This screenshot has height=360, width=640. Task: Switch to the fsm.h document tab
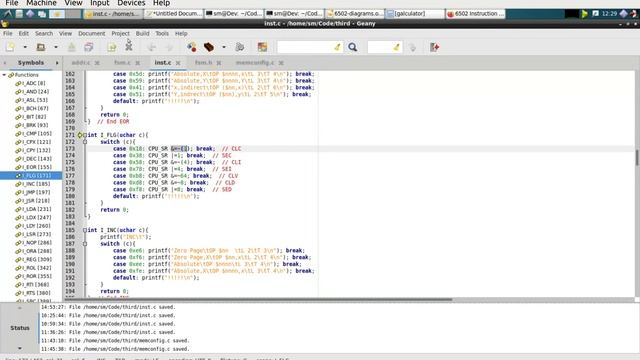(x=203, y=62)
